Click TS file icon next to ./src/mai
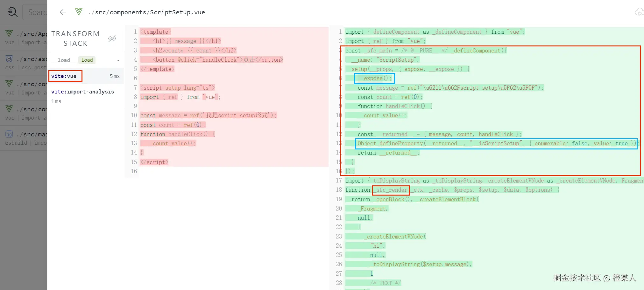Viewport: 644px width, 290px height. [x=9, y=134]
